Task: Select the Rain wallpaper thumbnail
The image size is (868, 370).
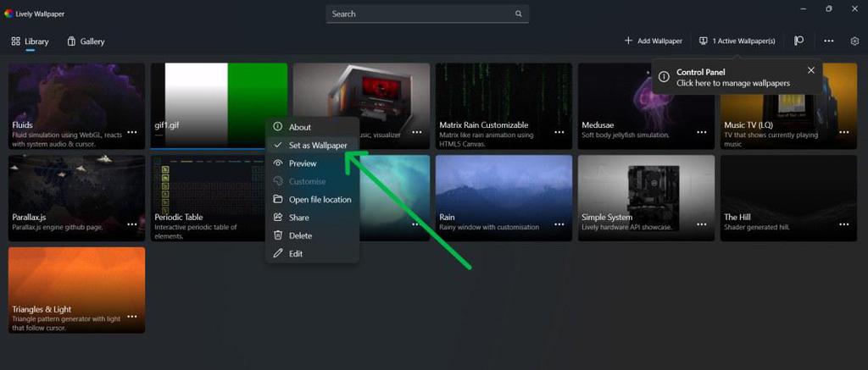Action: [x=504, y=198]
